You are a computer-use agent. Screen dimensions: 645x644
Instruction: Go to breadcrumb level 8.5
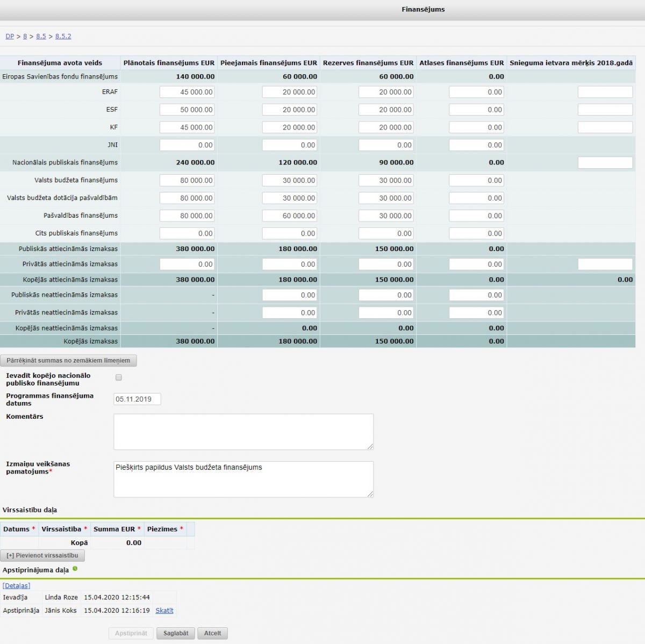tap(41, 37)
